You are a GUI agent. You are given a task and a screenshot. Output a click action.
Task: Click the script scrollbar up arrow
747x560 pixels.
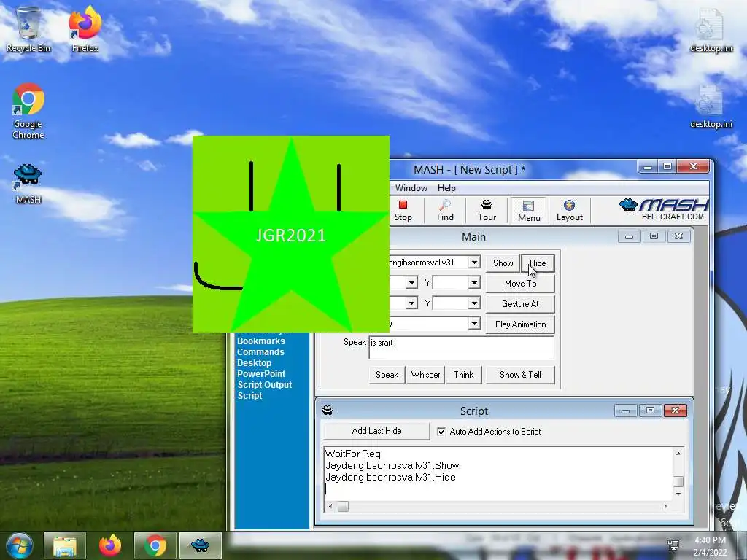click(x=678, y=454)
